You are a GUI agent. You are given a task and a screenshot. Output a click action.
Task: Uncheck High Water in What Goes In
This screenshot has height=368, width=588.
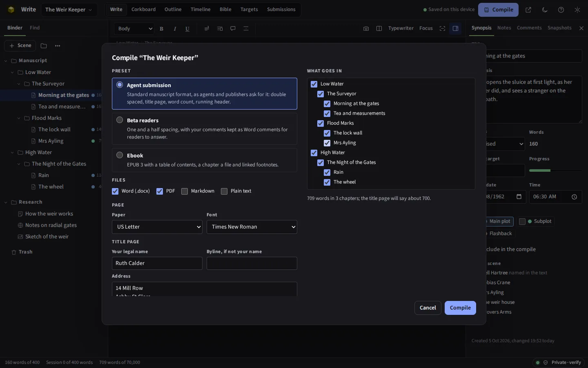tap(314, 153)
